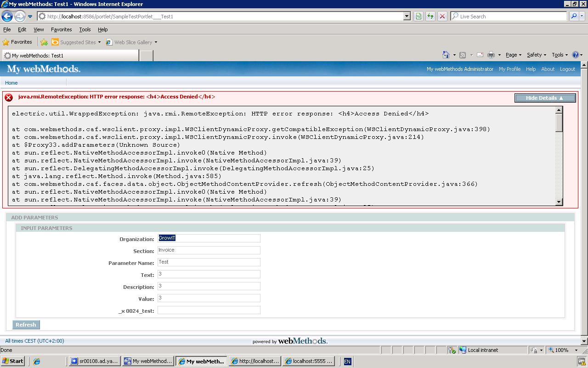Image resolution: width=588 pixels, height=368 pixels.
Task: Start search with the magnifier button
Action: coord(574,16)
